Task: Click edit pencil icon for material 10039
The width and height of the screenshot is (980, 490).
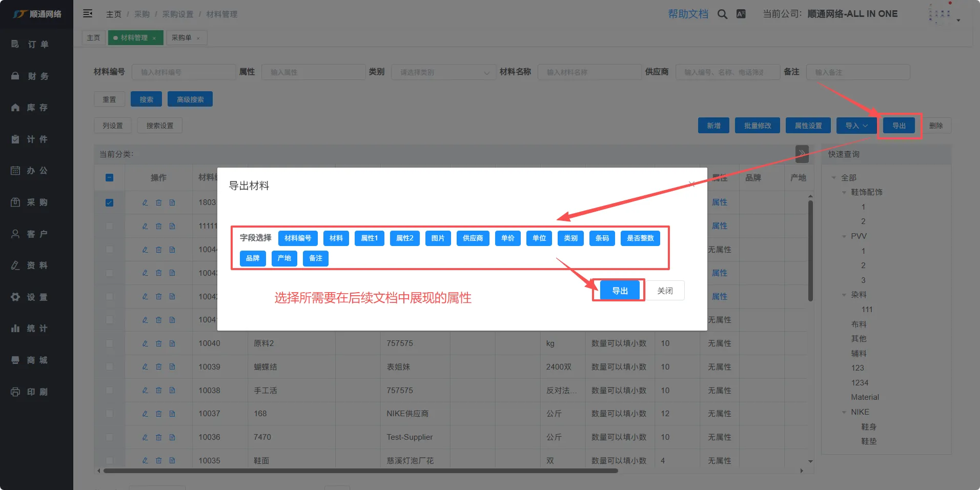Action: (x=145, y=366)
